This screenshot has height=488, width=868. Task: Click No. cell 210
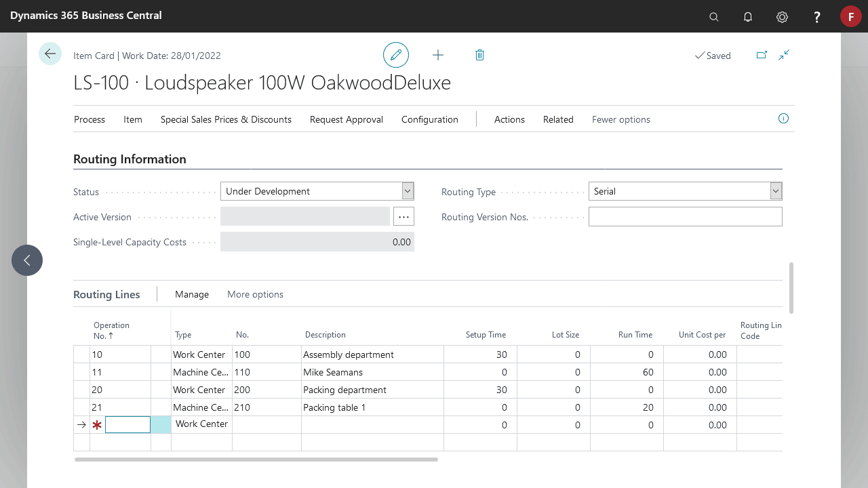267,407
